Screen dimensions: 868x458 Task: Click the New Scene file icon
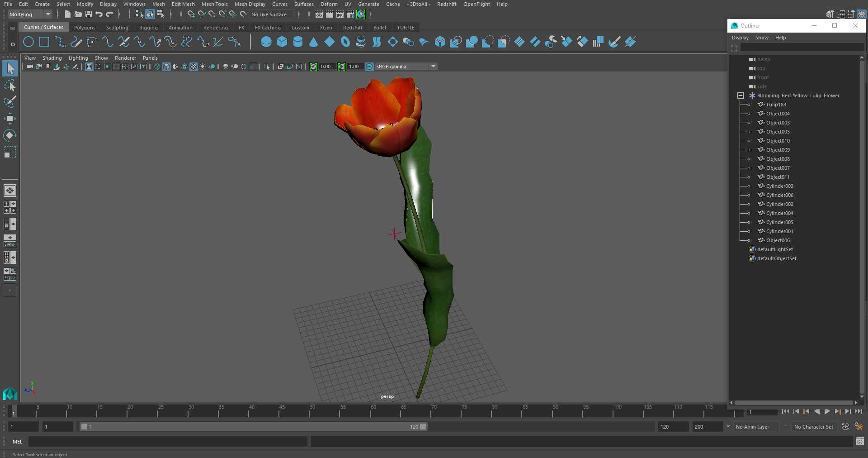coord(67,14)
